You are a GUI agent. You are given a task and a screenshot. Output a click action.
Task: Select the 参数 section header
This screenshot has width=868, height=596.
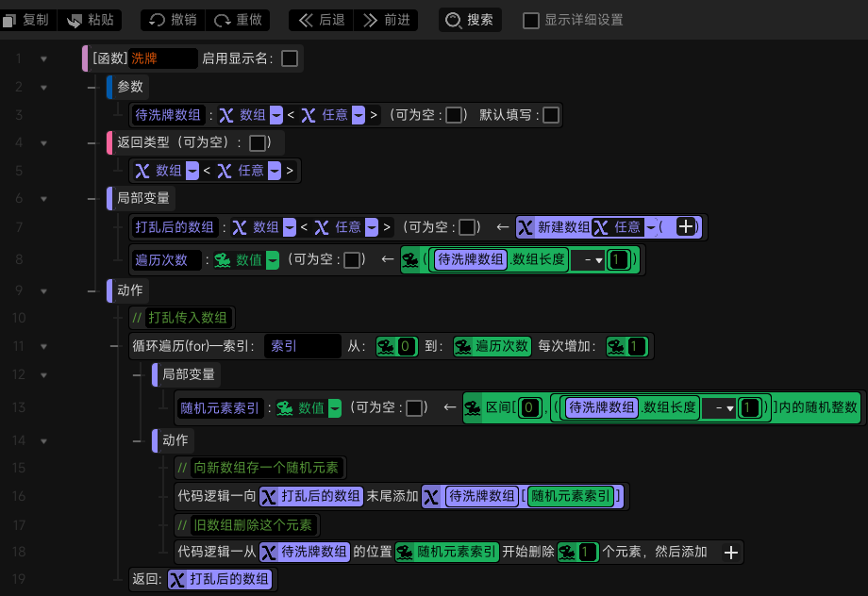129,87
